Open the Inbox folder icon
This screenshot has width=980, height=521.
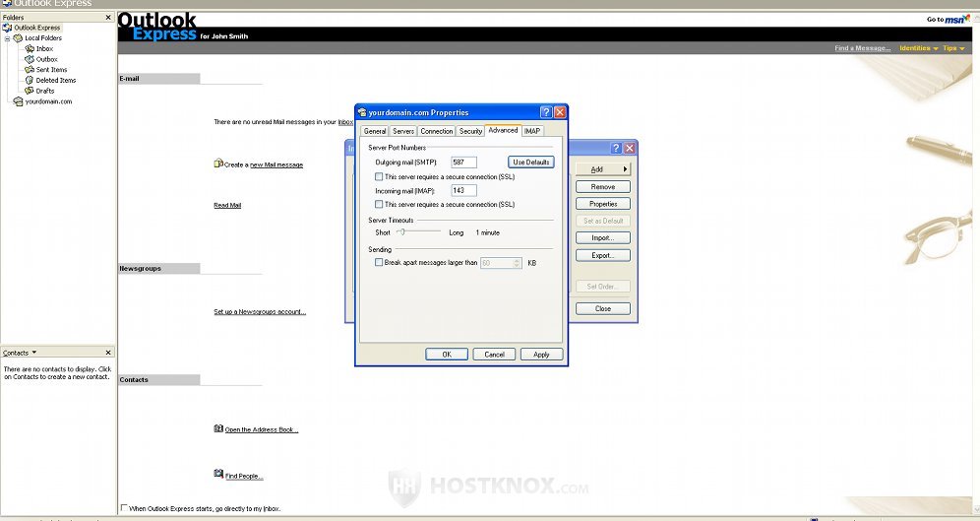tap(30, 48)
